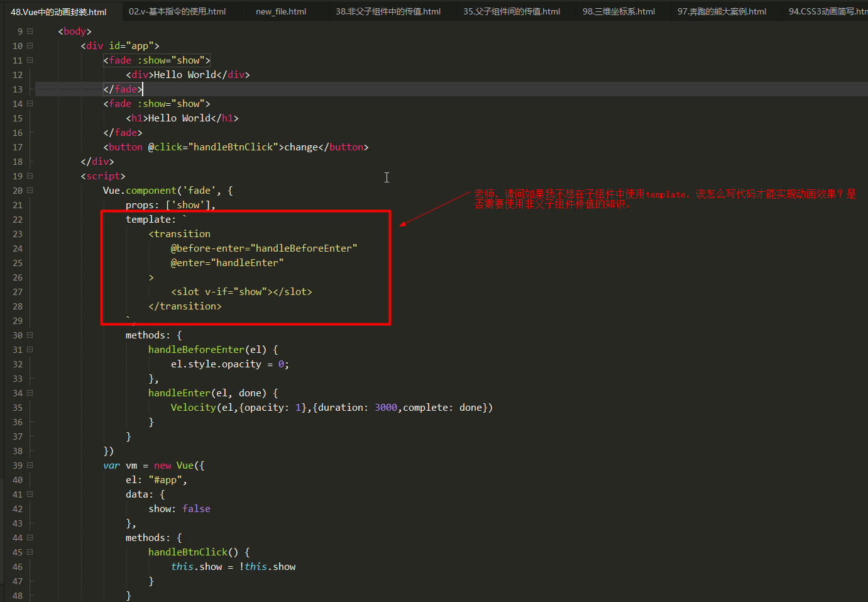Image resolution: width=868 pixels, height=602 pixels.
Task: Switch to 94.CSS3动画简写 tab
Action: [828, 11]
